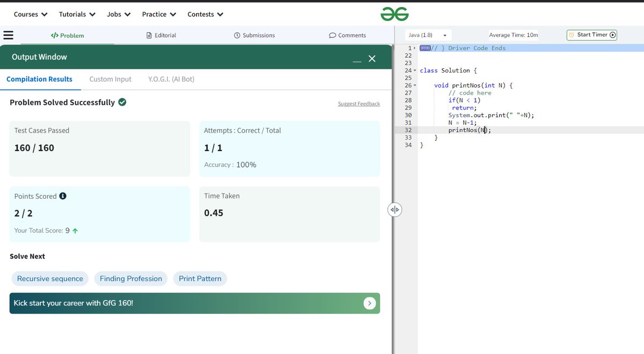Click the green success checkmark icon
Image resolution: width=644 pixels, height=354 pixels.
click(x=122, y=102)
